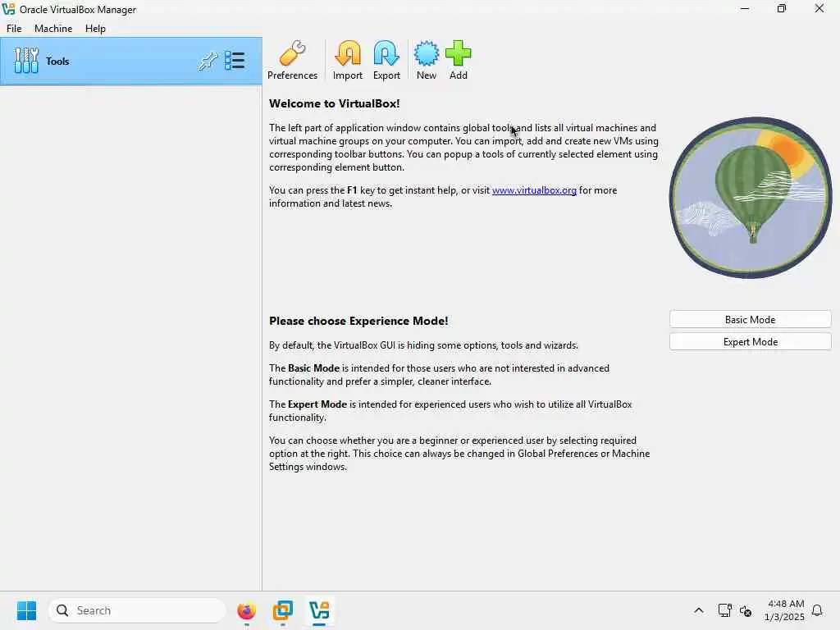Click the taskbar Search box
The width and height of the screenshot is (840, 630).
click(x=137, y=610)
